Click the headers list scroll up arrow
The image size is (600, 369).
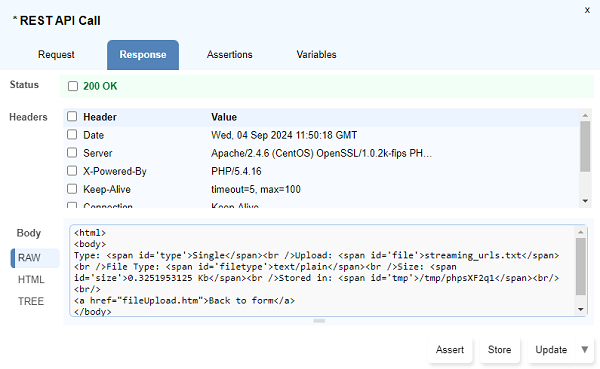coord(585,115)
